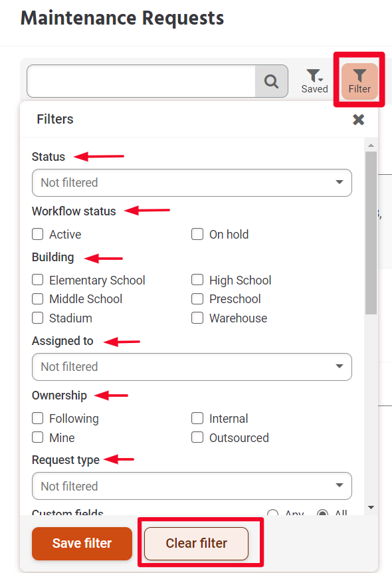This screenshot has width=392, height=573.
Task: Tick the Outsourced ownership checkbox
Action: pos(197,437)
